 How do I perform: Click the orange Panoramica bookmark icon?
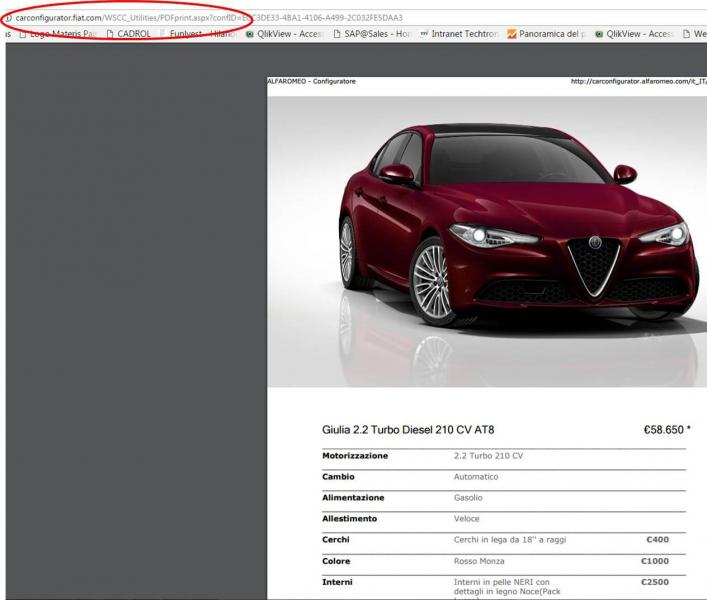pyautogui.click(x=512, y=34)
